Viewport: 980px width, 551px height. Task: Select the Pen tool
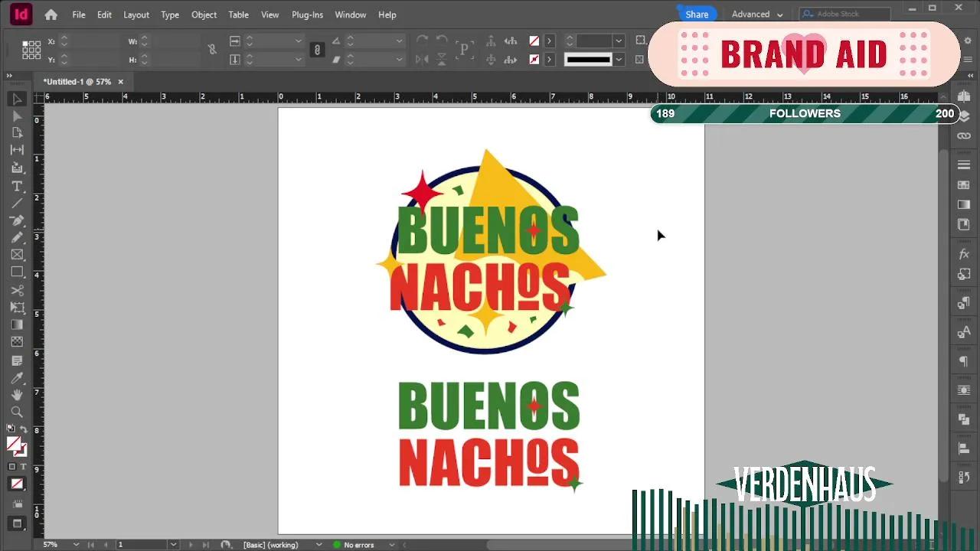(17, 220)
